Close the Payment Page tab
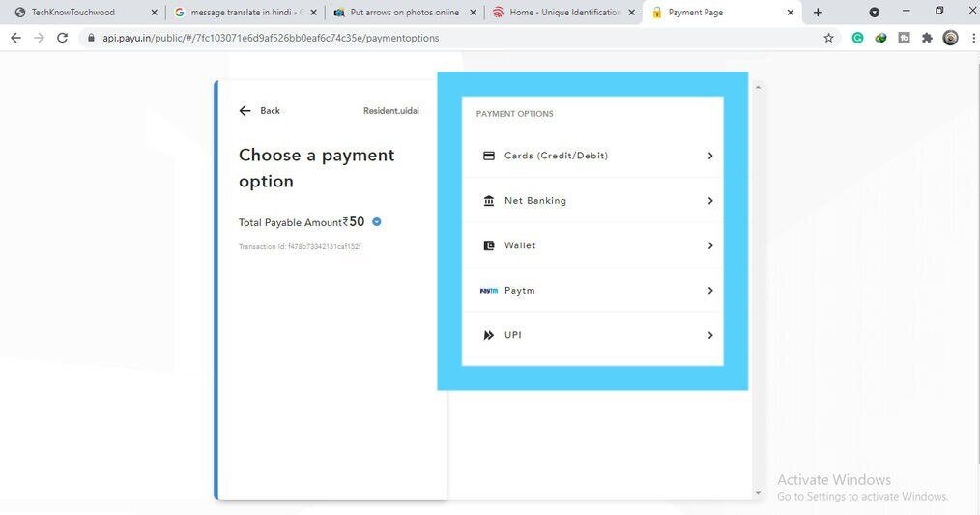This screenshot has width=980, height=515. 791,13
